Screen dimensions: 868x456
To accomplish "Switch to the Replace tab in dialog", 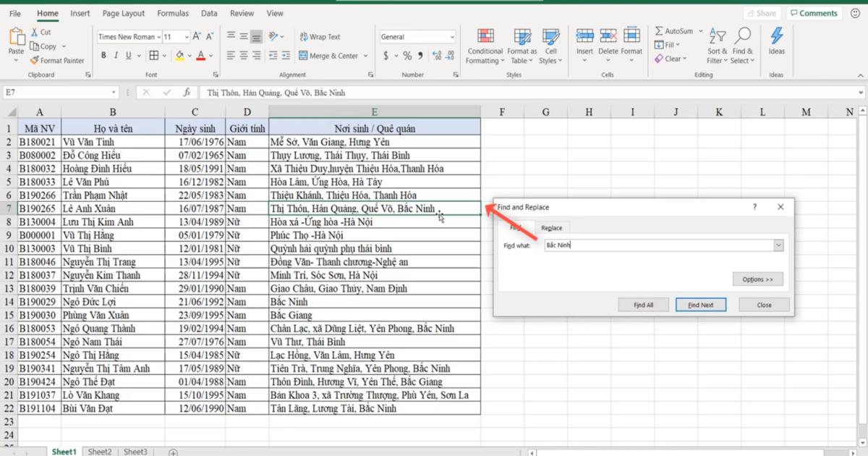I will (x=551, y=228).
